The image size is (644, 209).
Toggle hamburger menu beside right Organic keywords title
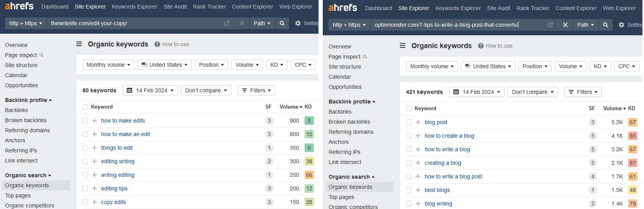point(403,46)
